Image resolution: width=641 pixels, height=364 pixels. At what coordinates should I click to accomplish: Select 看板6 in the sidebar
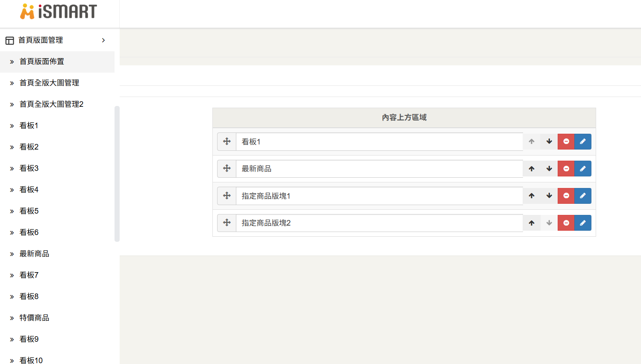(57, 232)
